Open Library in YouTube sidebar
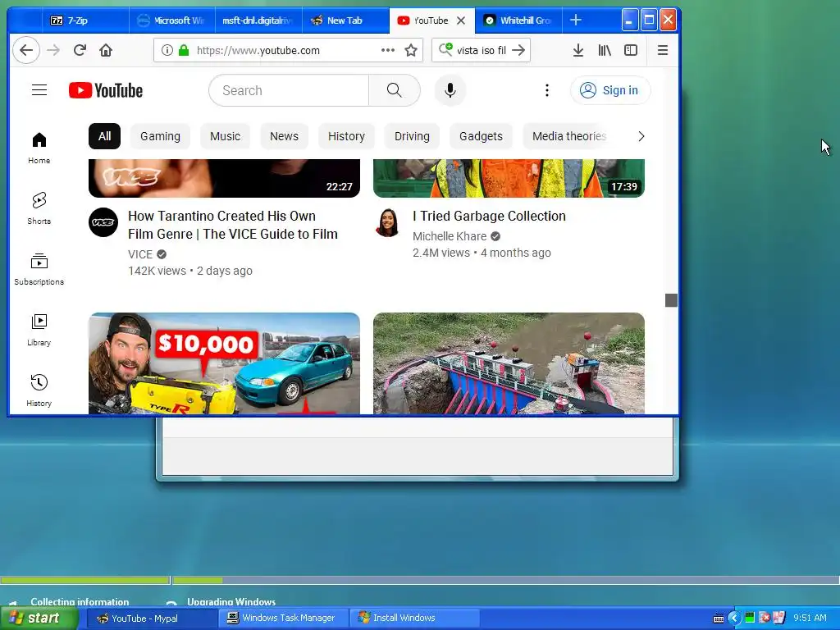The width and height of the screenshot is (840, 630). click(39, 330)
